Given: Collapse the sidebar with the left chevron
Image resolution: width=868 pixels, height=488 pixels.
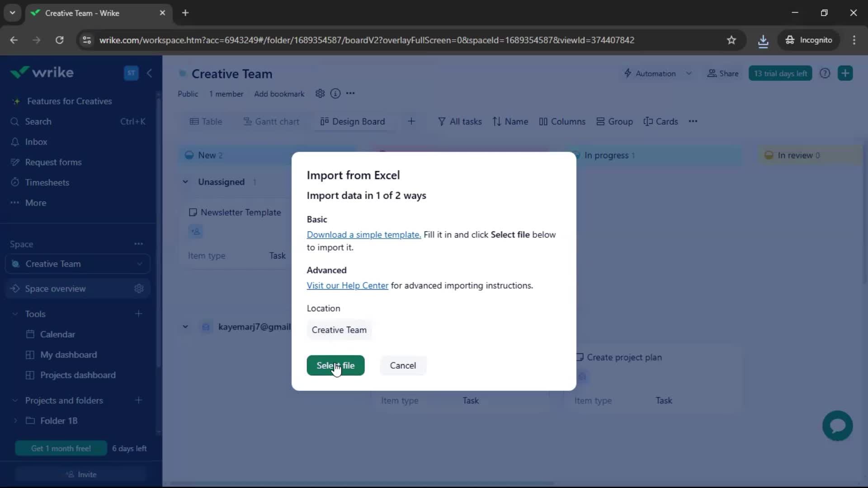Looking at the screenshot, I should click(x=150, y=73).
